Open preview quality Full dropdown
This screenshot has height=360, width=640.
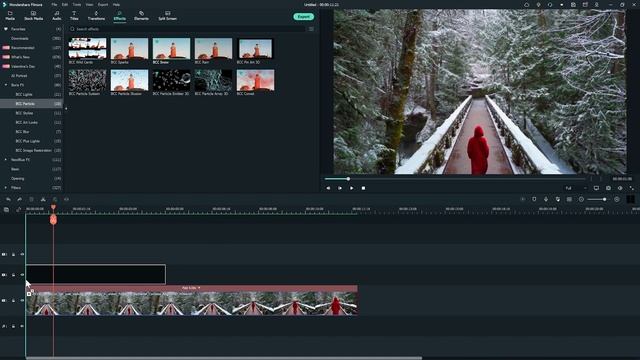(x=576, y=188)
